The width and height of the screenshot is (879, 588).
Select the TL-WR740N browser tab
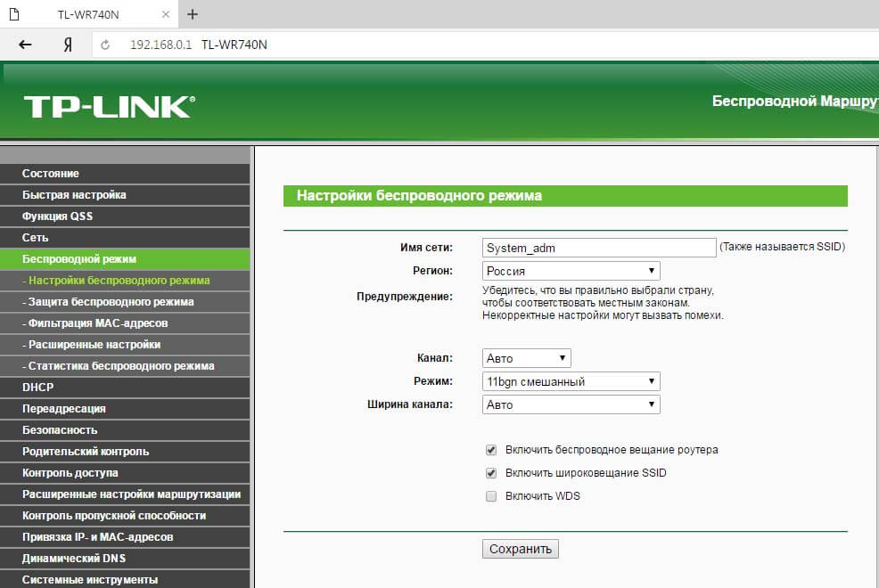[89, 14]
